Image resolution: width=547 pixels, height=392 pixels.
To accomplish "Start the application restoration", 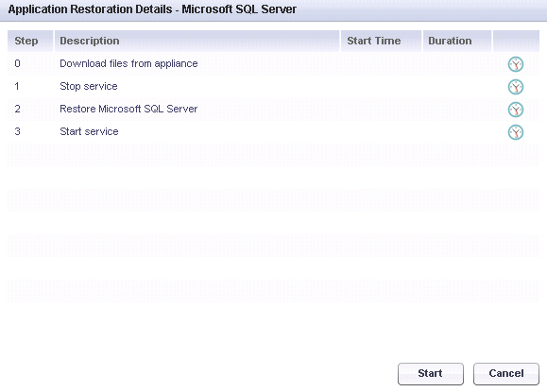I will (431, 374).
